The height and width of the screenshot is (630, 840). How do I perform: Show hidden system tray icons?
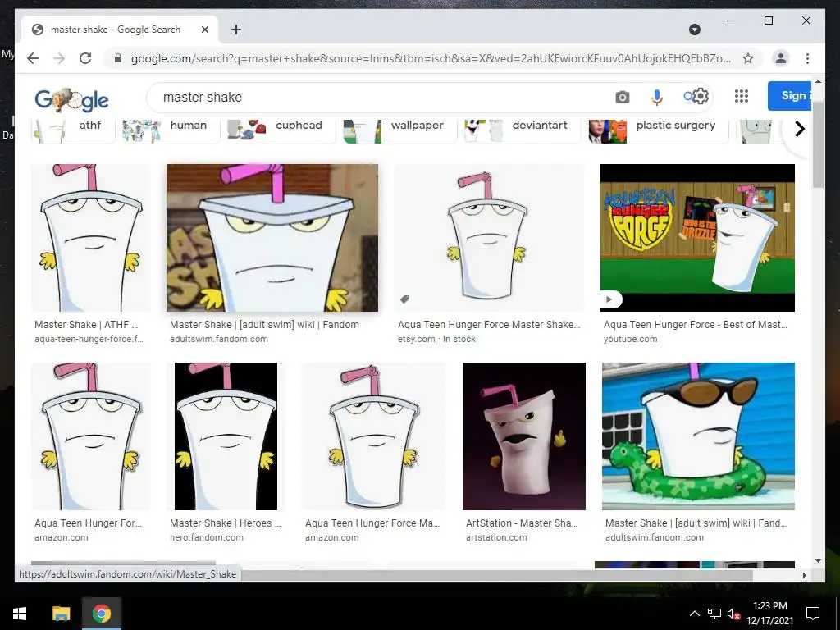(694, 614)
